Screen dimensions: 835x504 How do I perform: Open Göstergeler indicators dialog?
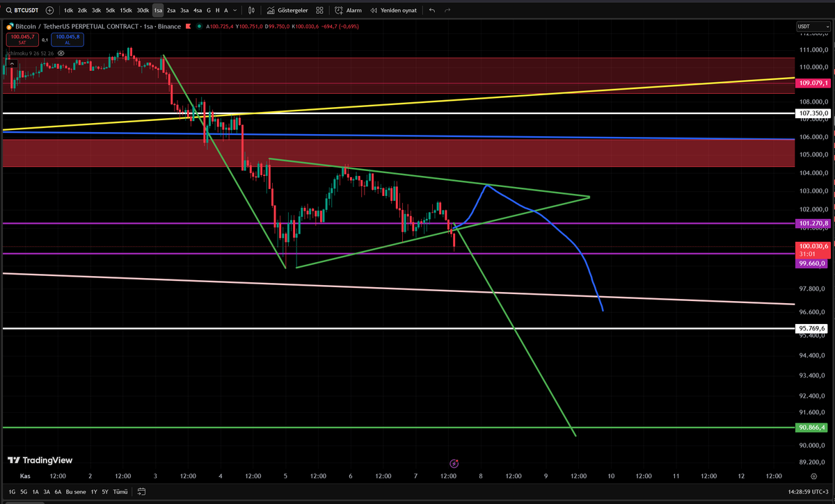pyautogui.click(x=288, y=10)
